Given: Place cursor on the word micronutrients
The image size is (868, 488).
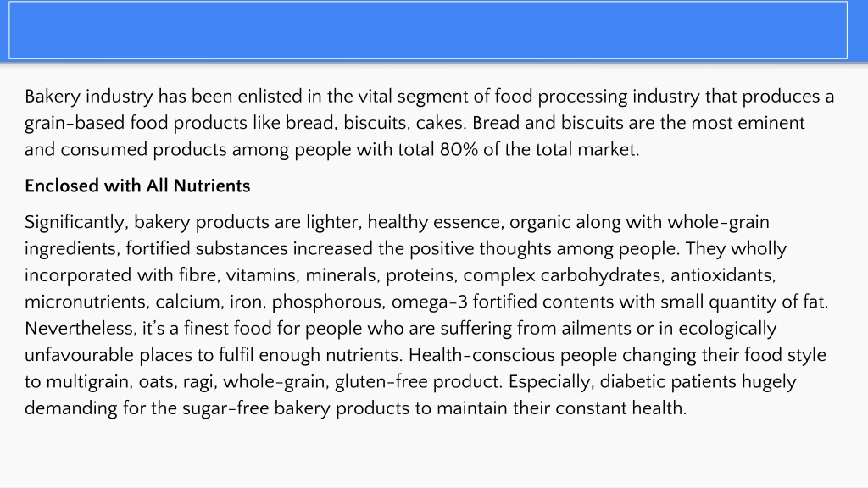Looking at the screenshot, I should pyautogui.click(x=87, y=302).
